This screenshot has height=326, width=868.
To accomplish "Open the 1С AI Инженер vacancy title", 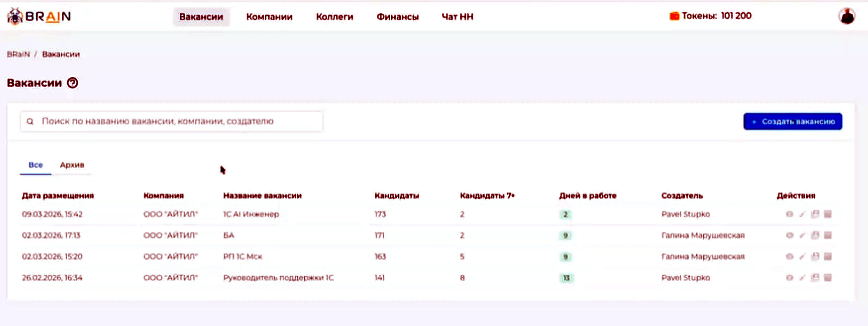I will (251, 214).
